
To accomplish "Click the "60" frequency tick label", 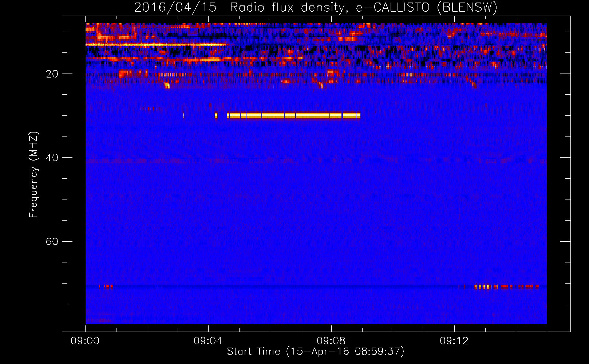I will point(52,241).
